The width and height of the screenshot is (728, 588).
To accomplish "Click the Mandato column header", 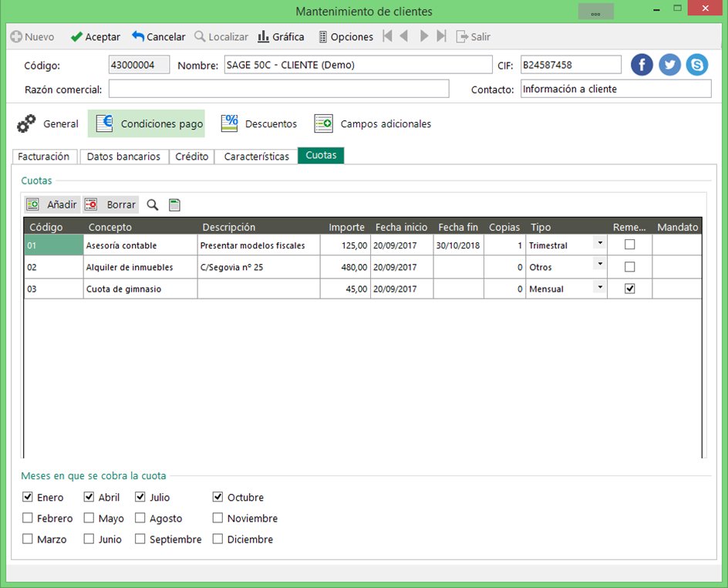I will pos(677,227).
